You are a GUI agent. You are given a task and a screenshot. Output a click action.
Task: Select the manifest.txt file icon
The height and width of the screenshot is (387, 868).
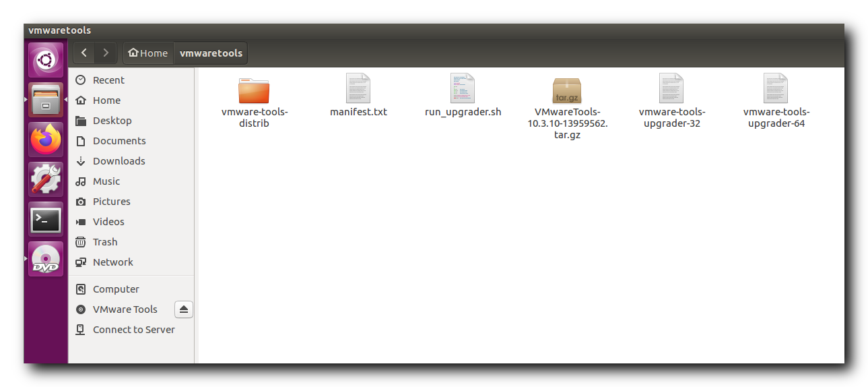tap(358, 88)
